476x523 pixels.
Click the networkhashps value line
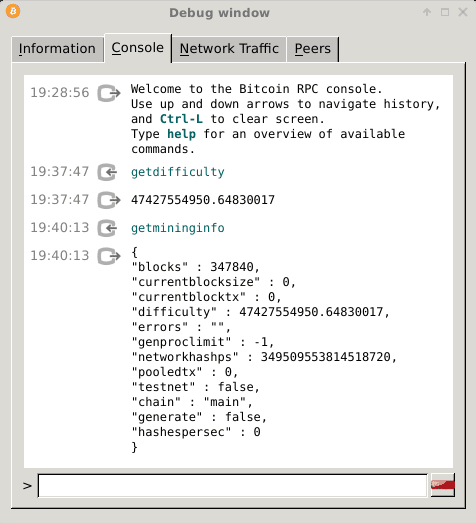coord(264,357)
